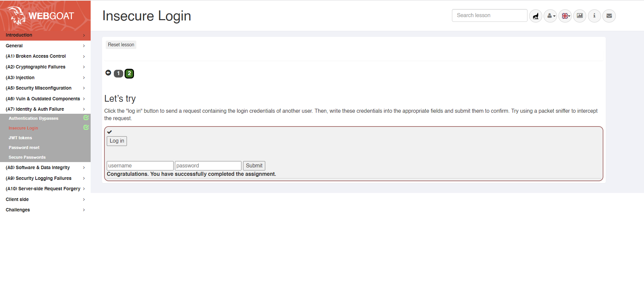Viewport: 644px width, 303px height.
Task: Click the checkmark above Log in
Action: click(x=109, y=132)
